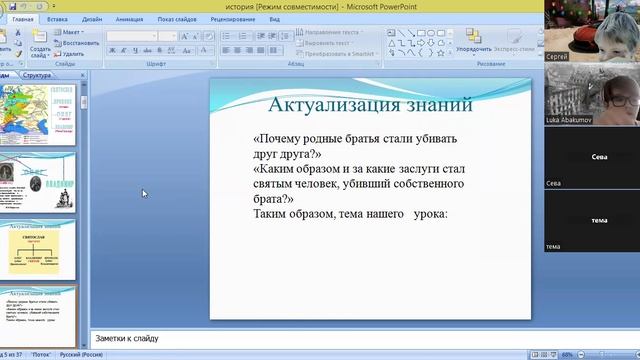The image size is (640, 360).
Task: Align text left icon
Action: (226, 50)
